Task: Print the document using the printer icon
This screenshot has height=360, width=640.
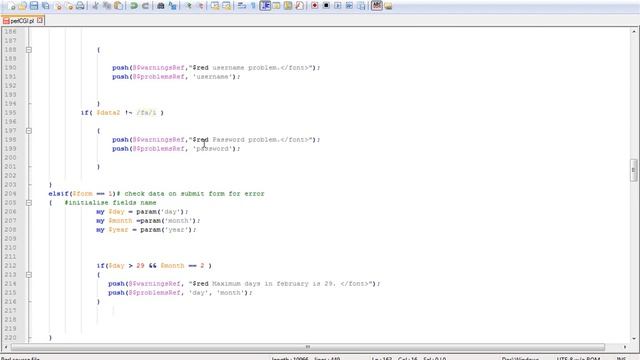Action: [80, 6]
